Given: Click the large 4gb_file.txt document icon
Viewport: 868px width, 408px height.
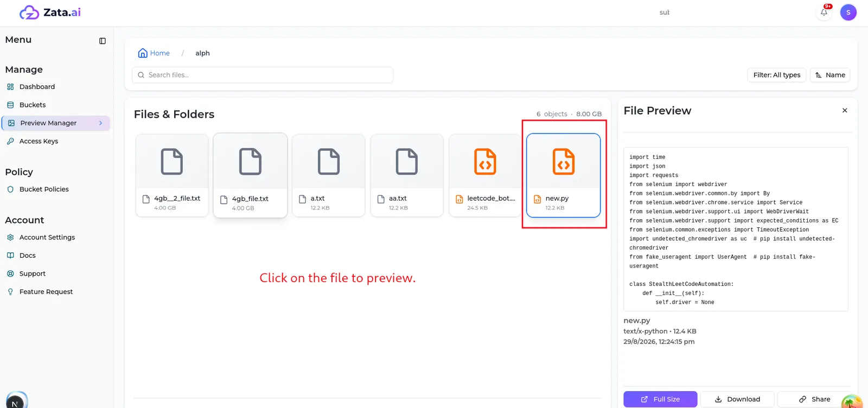Looking at the screenshot, I should [250, 162].
